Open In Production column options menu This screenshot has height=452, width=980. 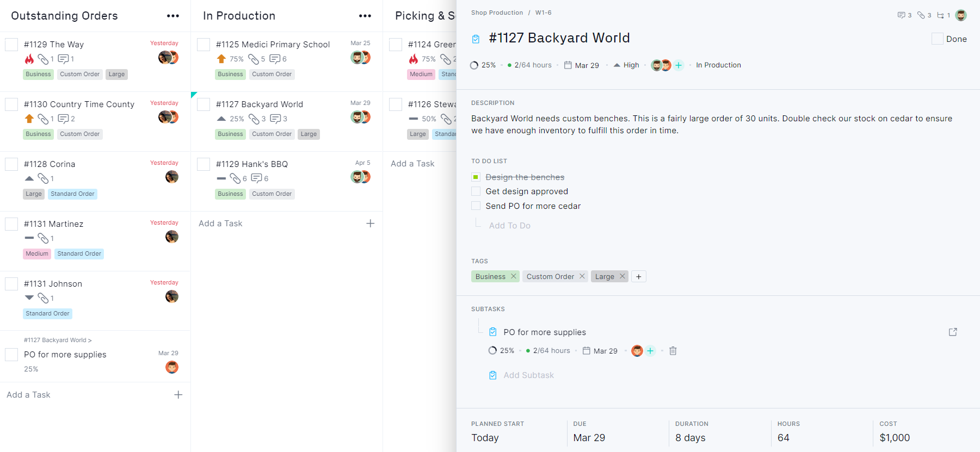(x=365, y=16)
